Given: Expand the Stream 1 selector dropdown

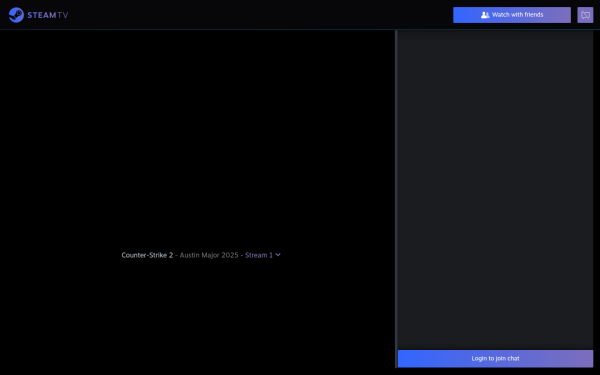Looking at the screenshot, I should click(x=263, y=255).
